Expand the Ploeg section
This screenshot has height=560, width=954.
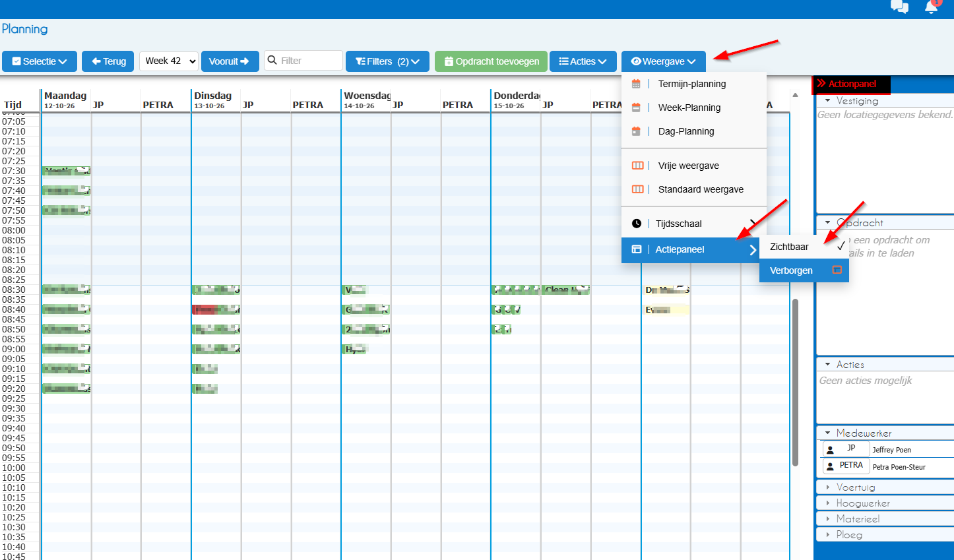click(x=885, y=535)
